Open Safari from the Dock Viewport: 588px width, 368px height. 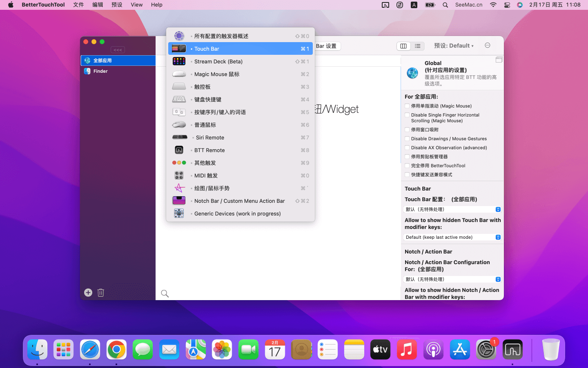click(90, 350)
